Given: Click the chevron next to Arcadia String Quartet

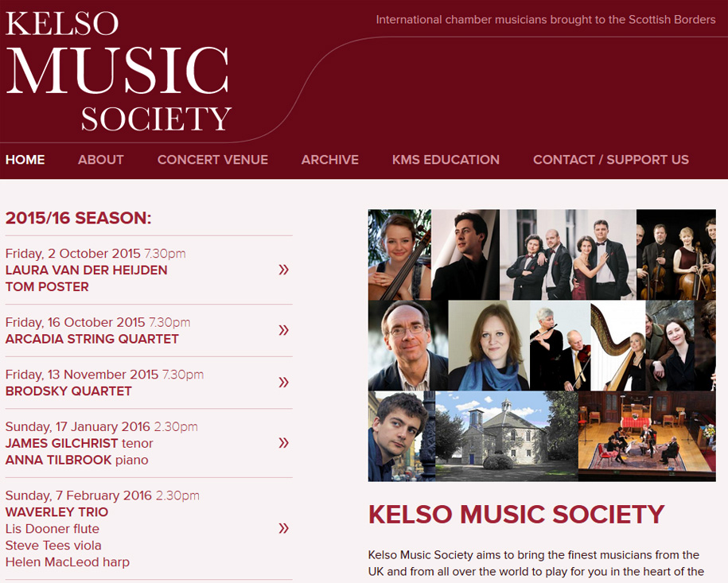Looking at the screenshot, I should coord(283,330).
